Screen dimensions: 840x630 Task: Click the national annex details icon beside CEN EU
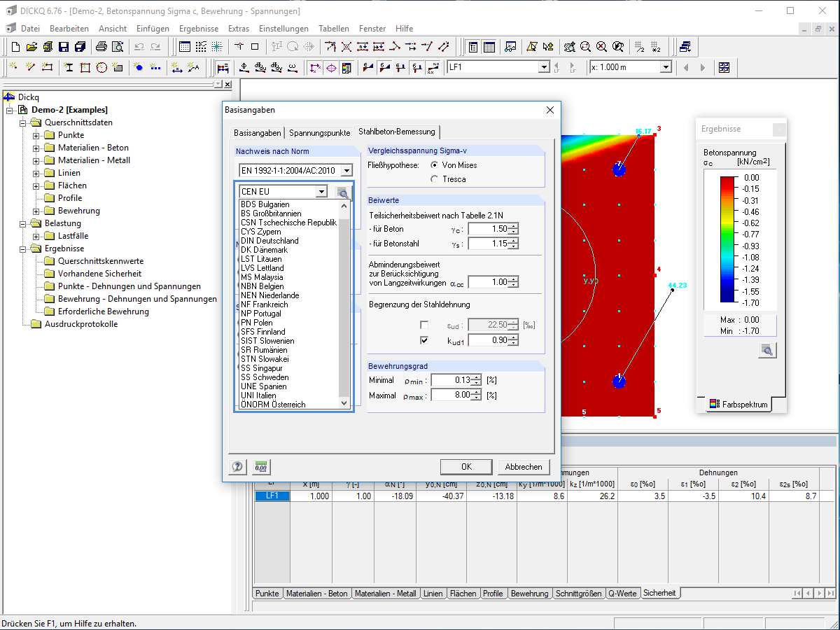pyautogui.click(x=342, y=192)
